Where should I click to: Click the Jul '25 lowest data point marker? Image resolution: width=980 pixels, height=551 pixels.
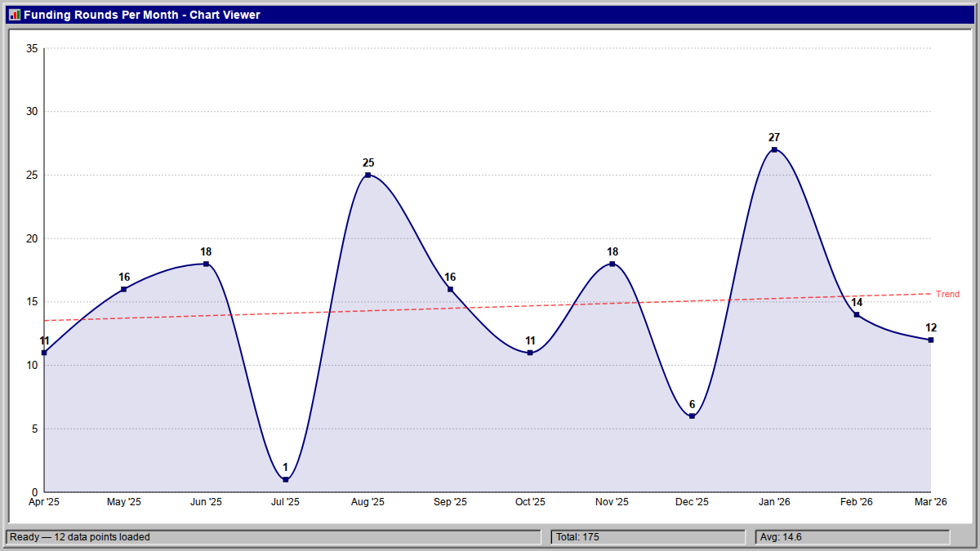click(286, 479)
